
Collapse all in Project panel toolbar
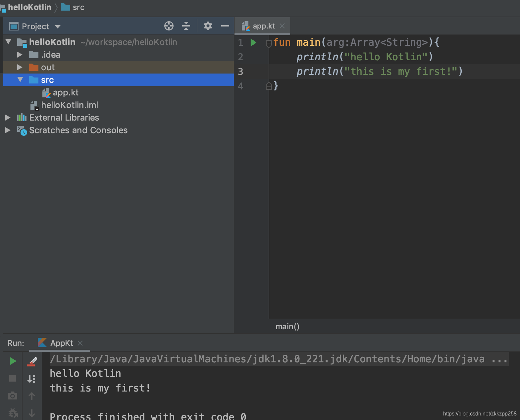tap(186, 26)
